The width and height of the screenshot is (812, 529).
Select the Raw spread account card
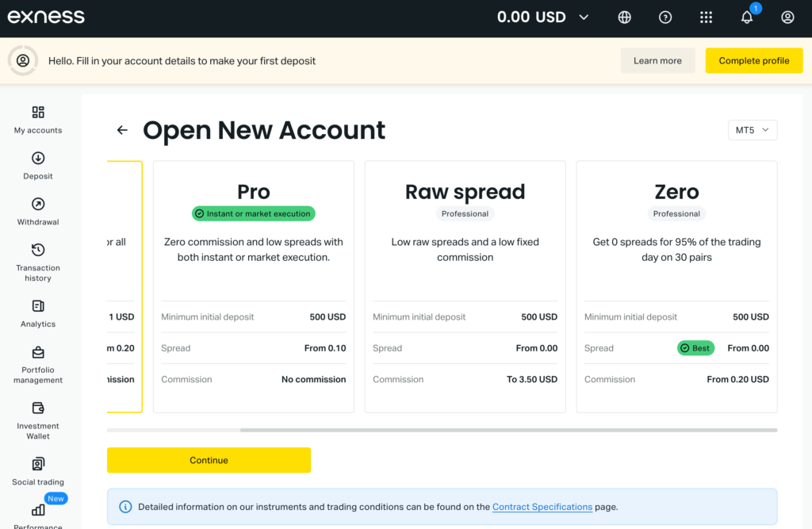pyautogui.click(x=465, y=286)
